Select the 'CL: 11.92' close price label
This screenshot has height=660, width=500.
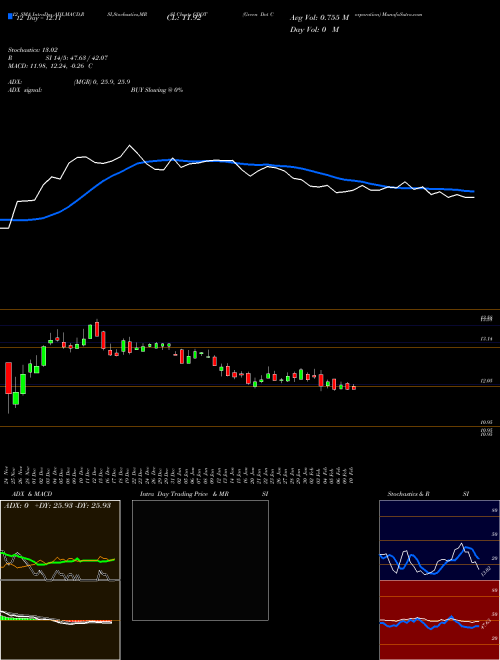coord(183,18)
